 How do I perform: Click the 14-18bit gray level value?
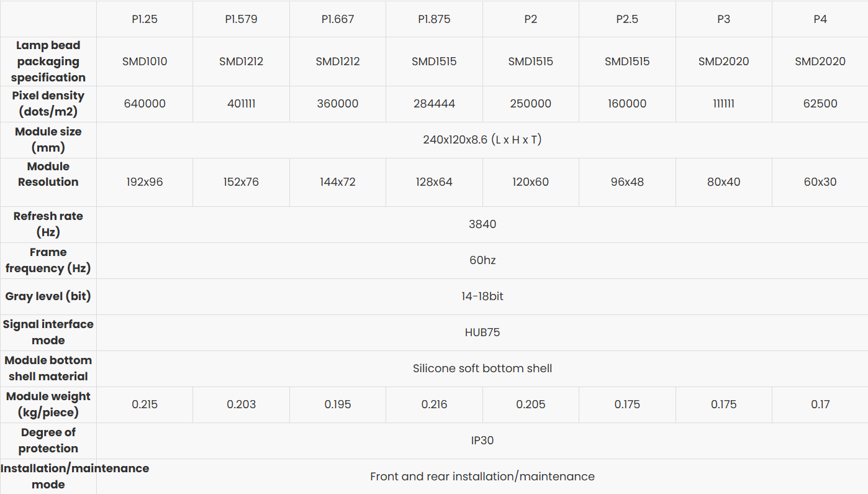(x=482, y=296)
